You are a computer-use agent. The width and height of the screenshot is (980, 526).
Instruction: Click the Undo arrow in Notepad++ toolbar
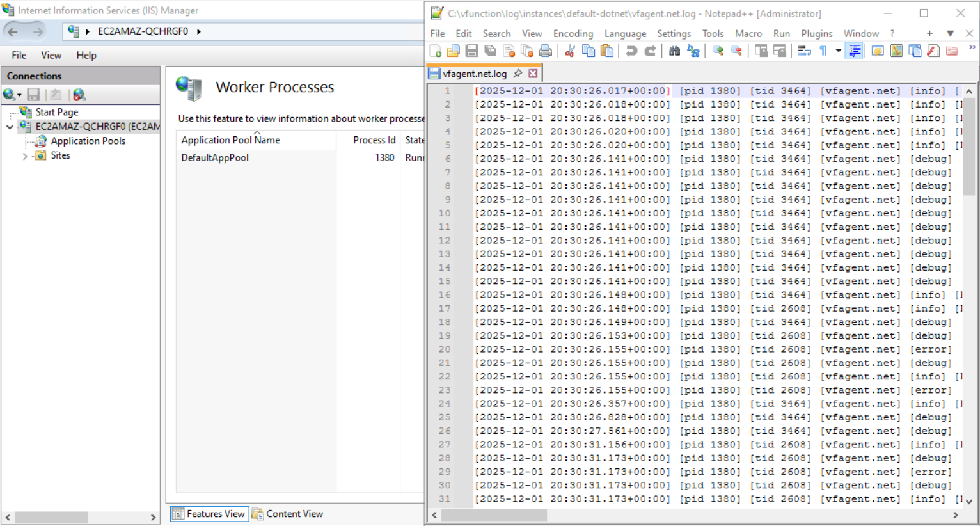tap(631, 51)
